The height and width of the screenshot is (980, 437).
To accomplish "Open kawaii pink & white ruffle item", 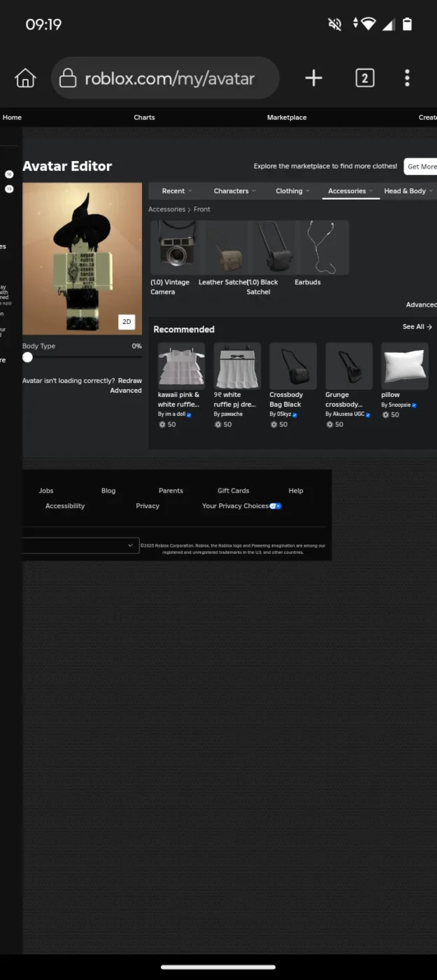I will pos(181,366).
